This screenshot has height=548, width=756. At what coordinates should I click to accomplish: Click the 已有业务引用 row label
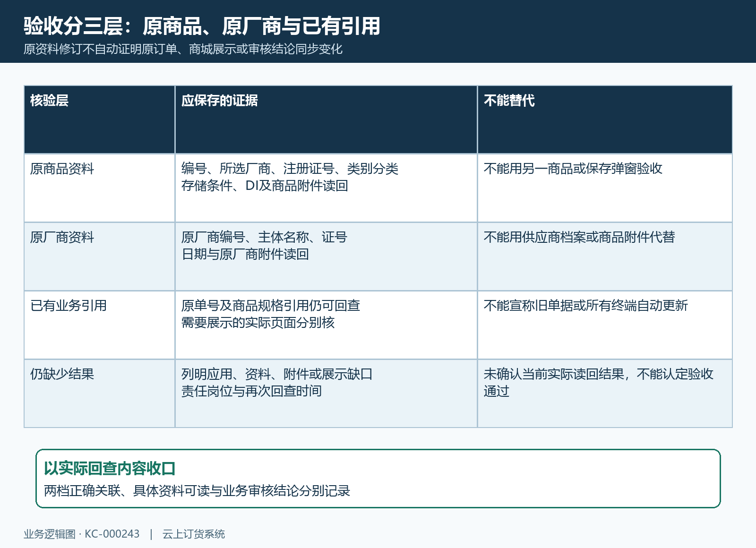100,325
